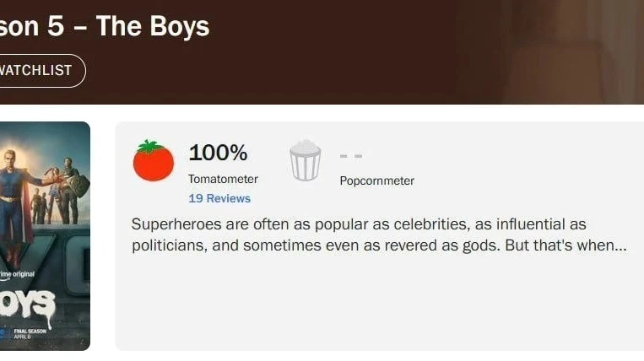Open the 19 Reviews link
Viewport: 644px width, 361px height.
(x=219, y=198)
